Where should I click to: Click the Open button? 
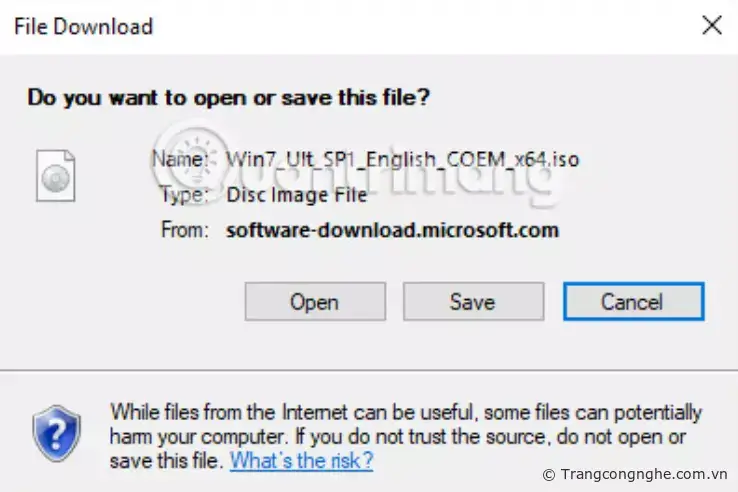coord(314,302)
